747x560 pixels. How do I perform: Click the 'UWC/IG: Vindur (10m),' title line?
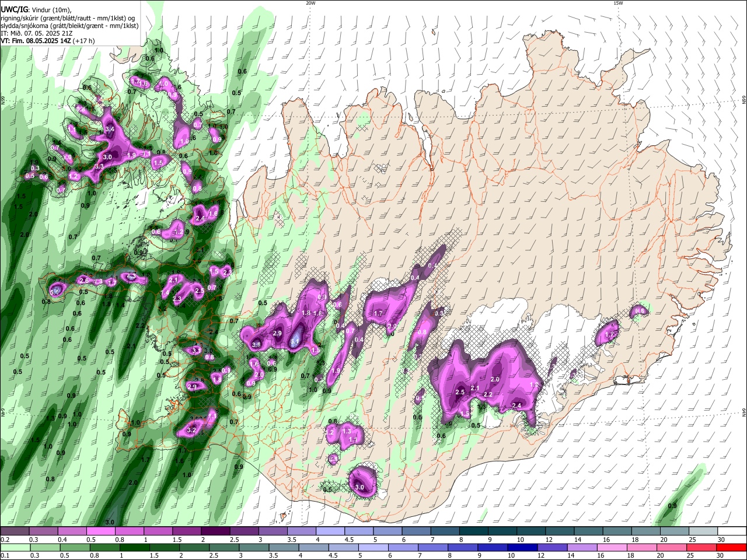tap(36, 9)
